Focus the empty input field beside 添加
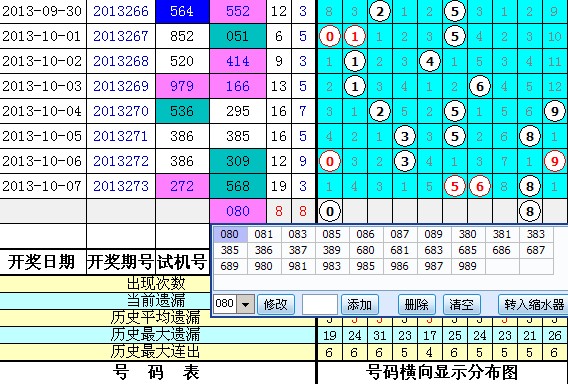Screen dimensions: 568x384 pos(320,304)
